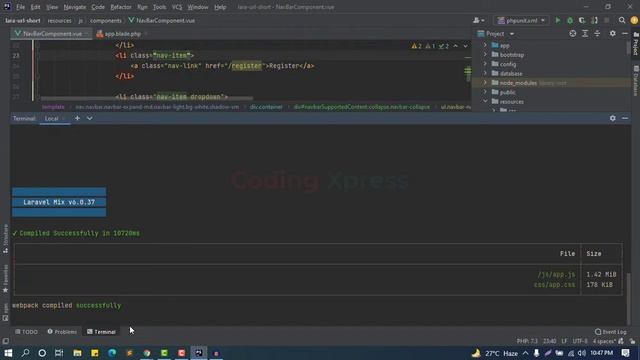Open the File menu
The image size is (640, 360).
(x=20, y=7)
